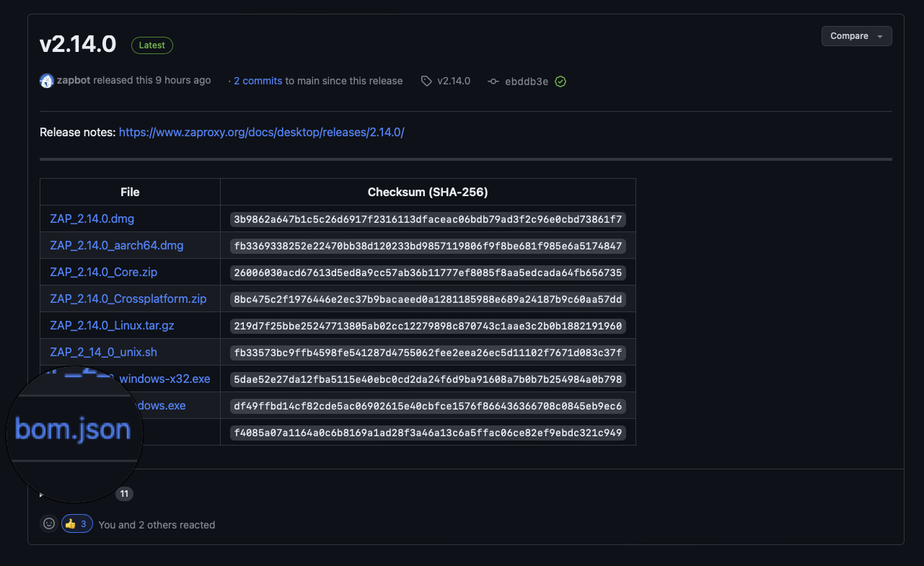Click the File column header
Image resolution: width=924 pixels, height=566 pixels.
point(130,192)
